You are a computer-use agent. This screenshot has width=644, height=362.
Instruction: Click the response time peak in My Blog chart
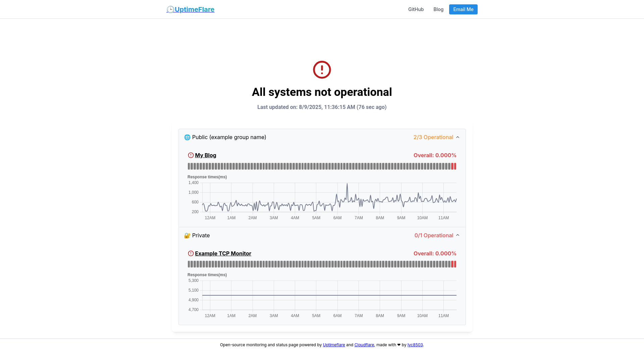[347, 184]
